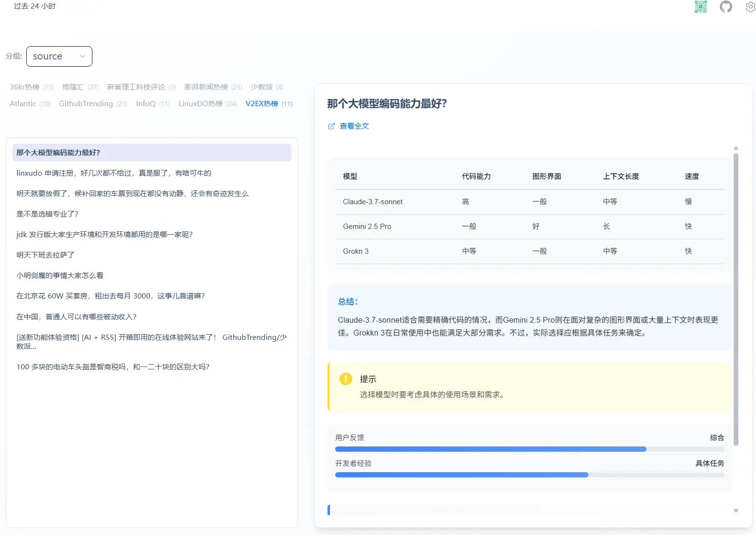Click the article panel scrollbar thumb
The height and width of the screenshot is (535, 756).
point(736,299)
